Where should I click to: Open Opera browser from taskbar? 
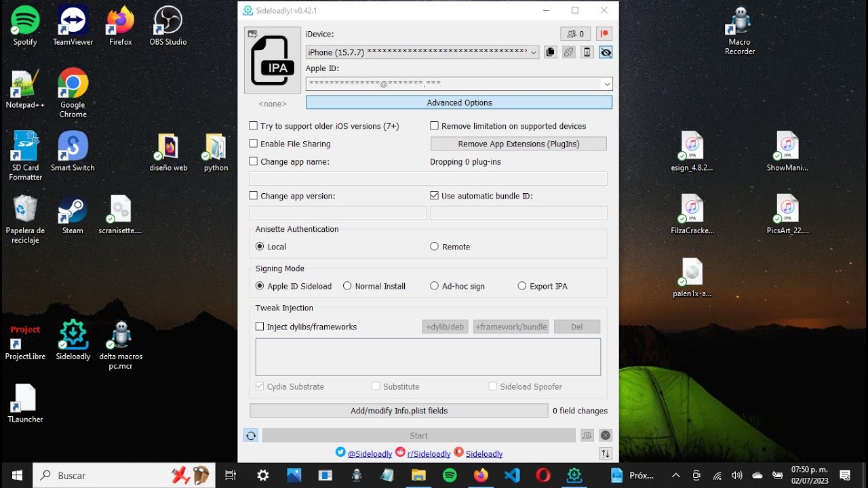pyautogui.click(x=543, y=475)
